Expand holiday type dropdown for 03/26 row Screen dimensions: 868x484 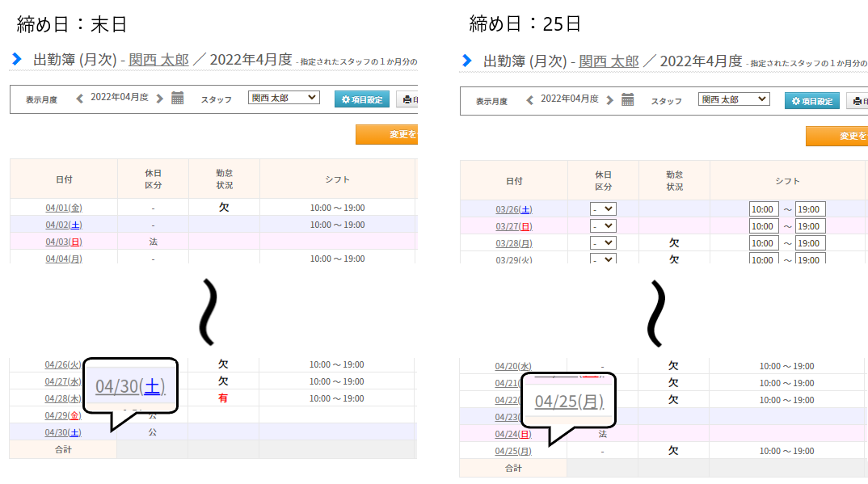tap(603, 209)
